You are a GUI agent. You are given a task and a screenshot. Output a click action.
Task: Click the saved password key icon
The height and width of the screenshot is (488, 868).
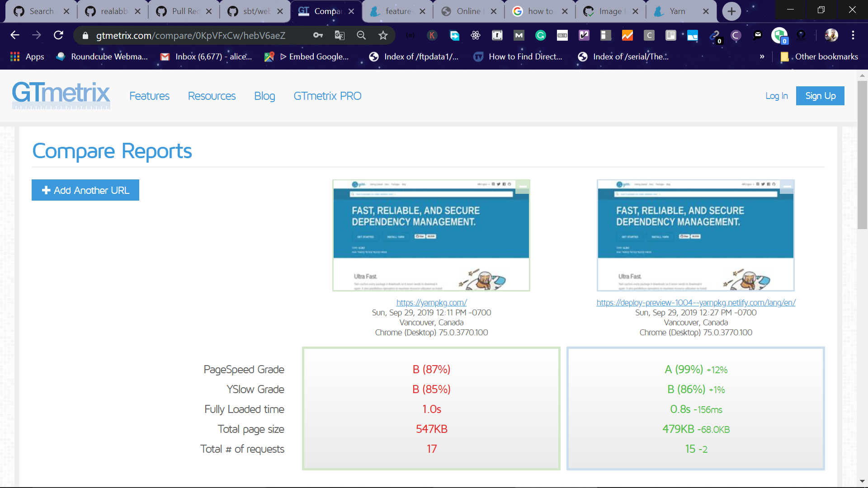click(x=318, y=35)
